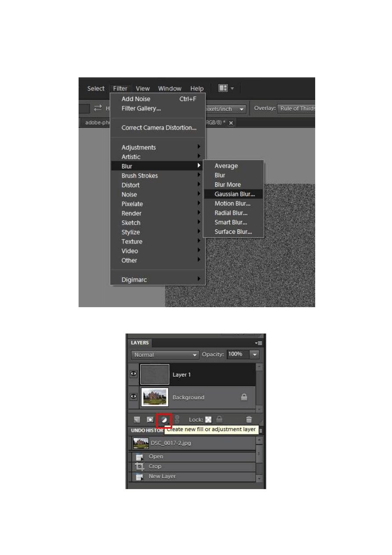The width and height of the screenshot is (392, 555).
Task: Select Add Noise in the Filter menu
Action: [136, 99]
